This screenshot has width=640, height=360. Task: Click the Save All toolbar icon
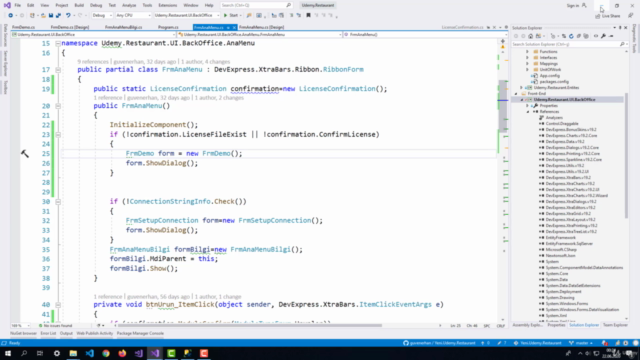pyautogui.click(x=58, y=16)
